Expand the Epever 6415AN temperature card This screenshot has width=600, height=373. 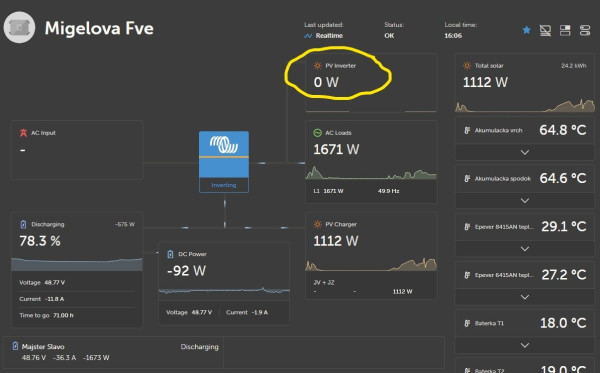525,297
